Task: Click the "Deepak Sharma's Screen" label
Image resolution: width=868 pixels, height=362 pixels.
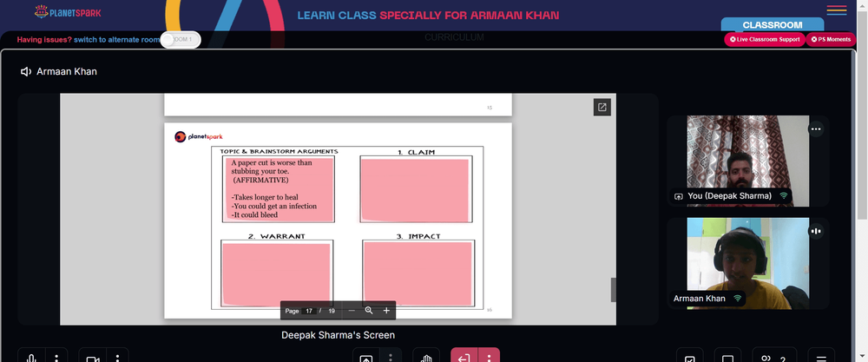Action: click(x=338, y=335)
